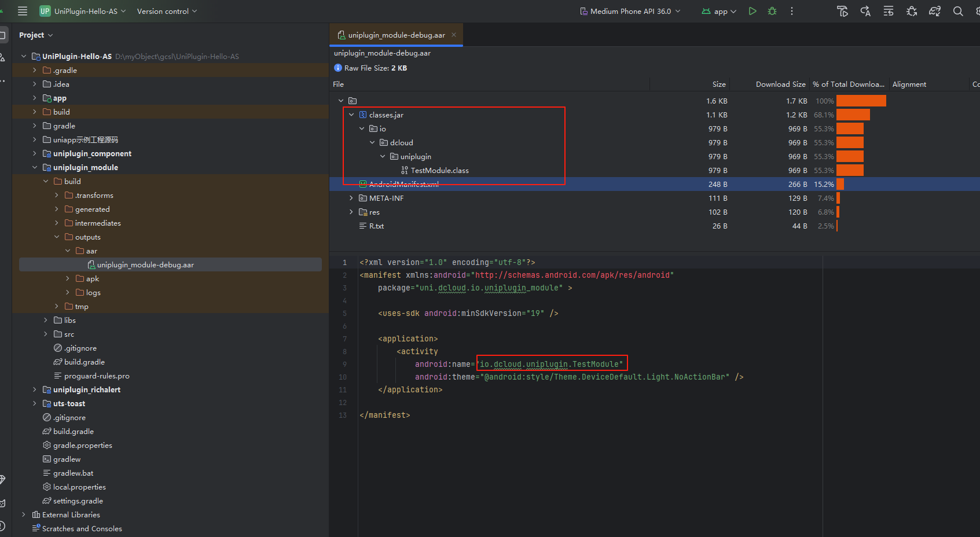
Task: Select the uniplugin_component module
Action: (x=92, y=153)
